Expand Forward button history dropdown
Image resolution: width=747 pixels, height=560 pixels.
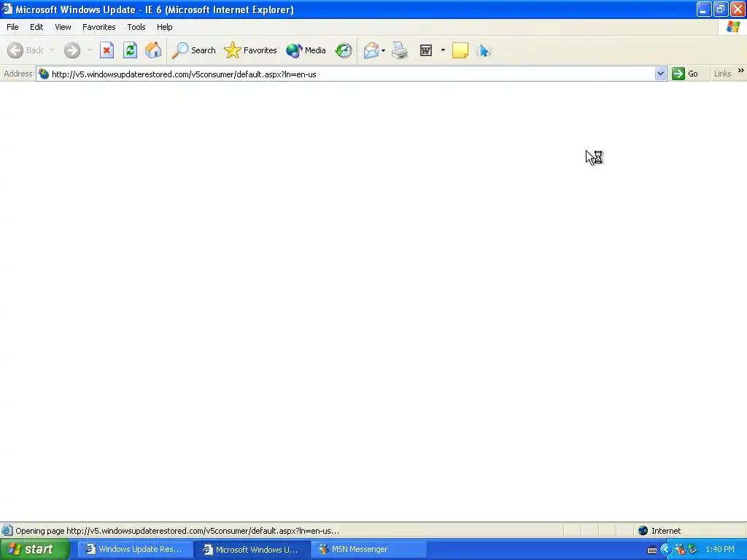[x=90, y=50]
